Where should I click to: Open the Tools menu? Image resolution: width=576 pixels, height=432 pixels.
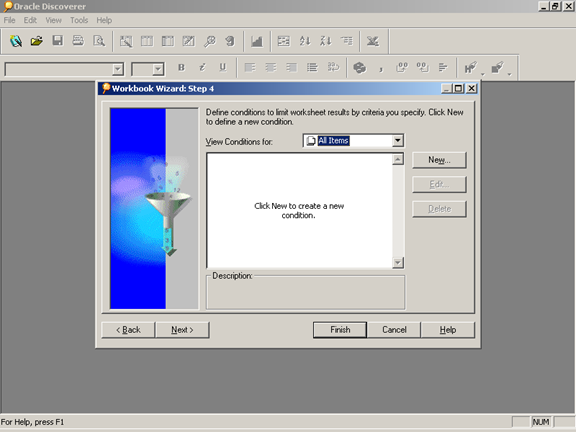click(x=79, y=20)
